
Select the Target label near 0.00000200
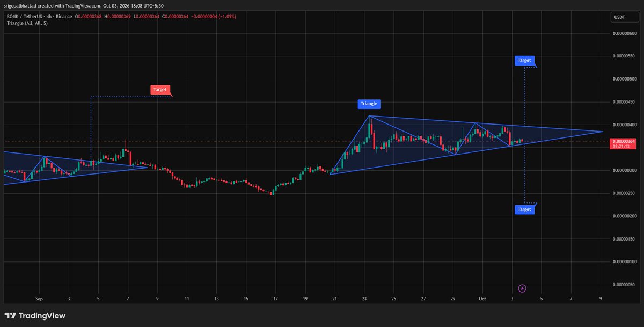click(524, 209)
